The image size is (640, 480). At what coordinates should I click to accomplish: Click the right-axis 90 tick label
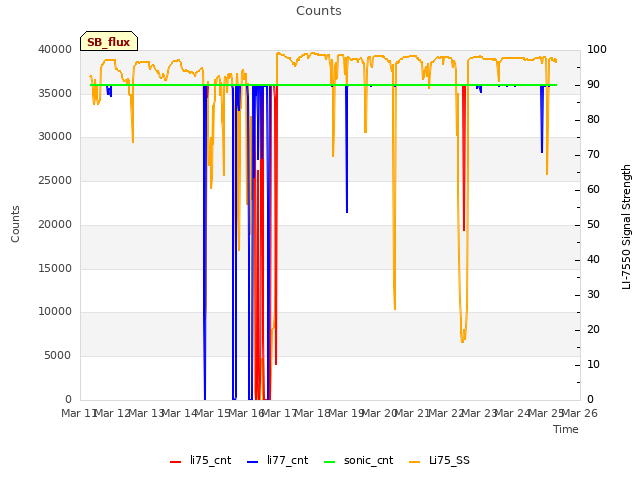(593, 84)
